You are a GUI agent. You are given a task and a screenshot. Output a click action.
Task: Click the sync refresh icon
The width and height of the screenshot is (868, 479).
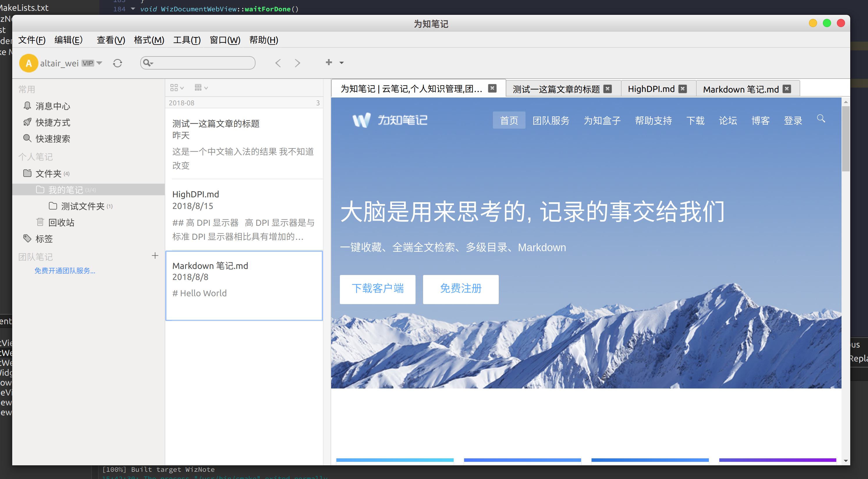117,63
